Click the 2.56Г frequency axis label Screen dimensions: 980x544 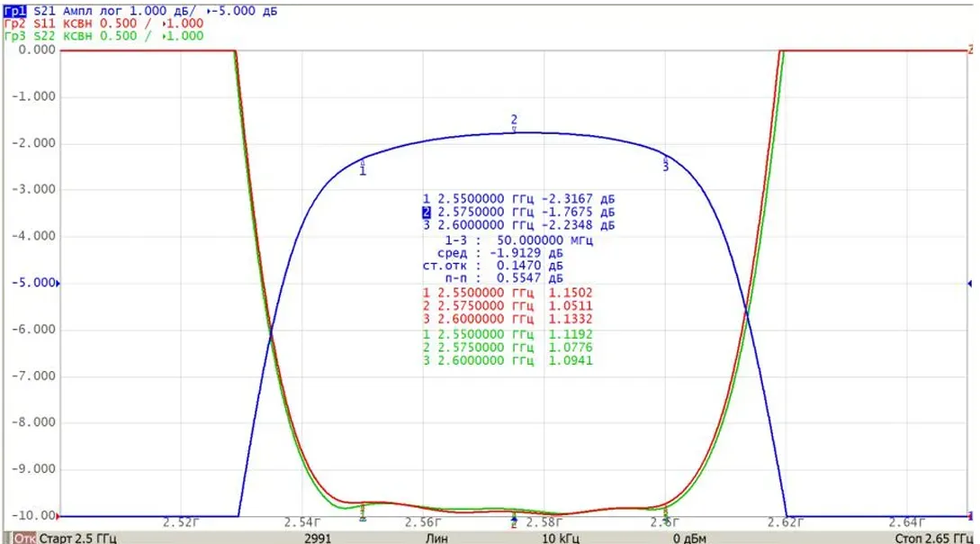[x=422, y=522]
